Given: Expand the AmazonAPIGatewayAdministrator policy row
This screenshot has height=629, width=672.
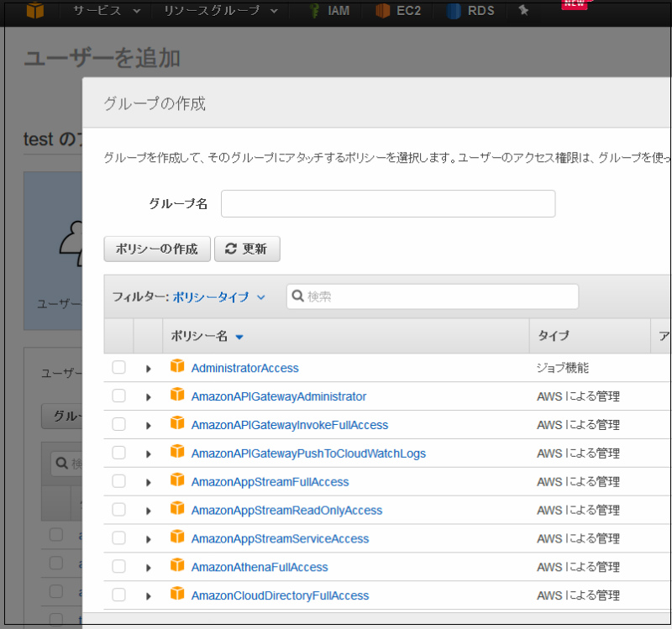Looking at the screenshot, I should point(149,397).
